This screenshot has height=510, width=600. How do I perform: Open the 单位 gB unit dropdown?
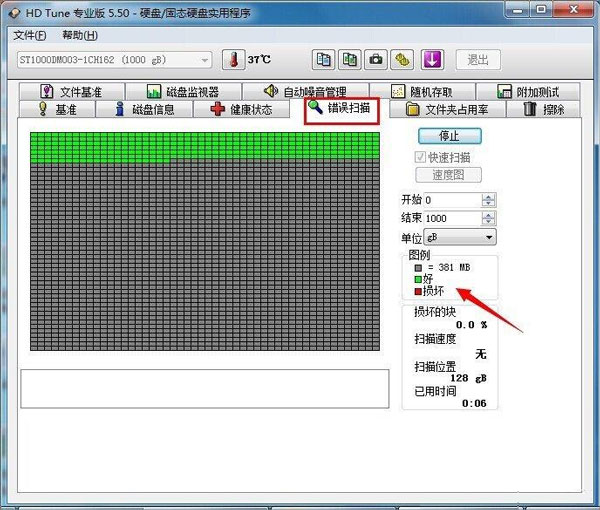tap(460, 238)
